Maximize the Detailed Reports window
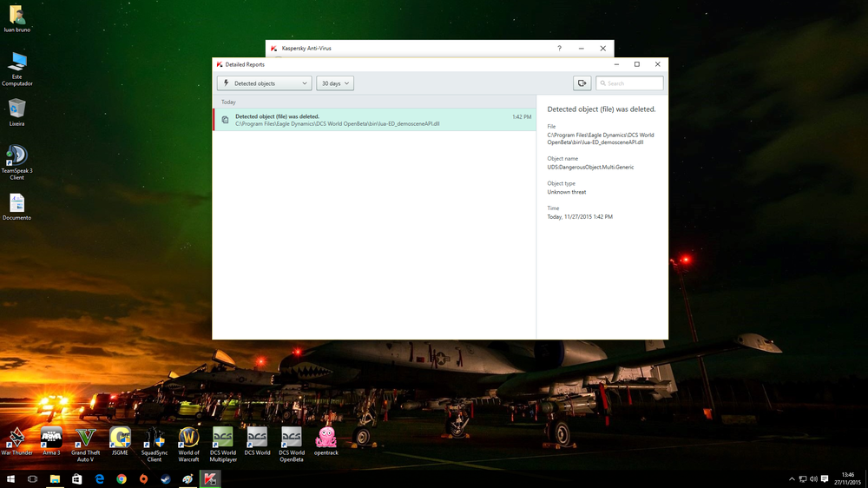 pos(637,64)
